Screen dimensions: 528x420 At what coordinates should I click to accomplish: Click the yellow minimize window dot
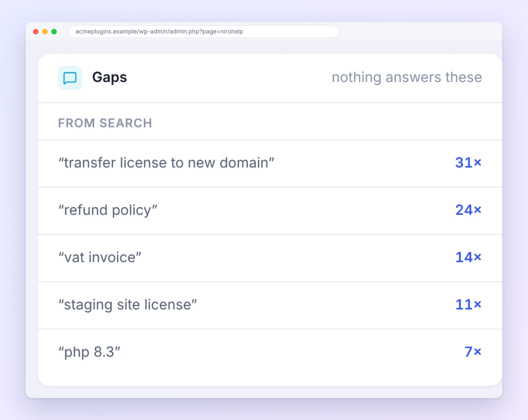tap(45, 32)
